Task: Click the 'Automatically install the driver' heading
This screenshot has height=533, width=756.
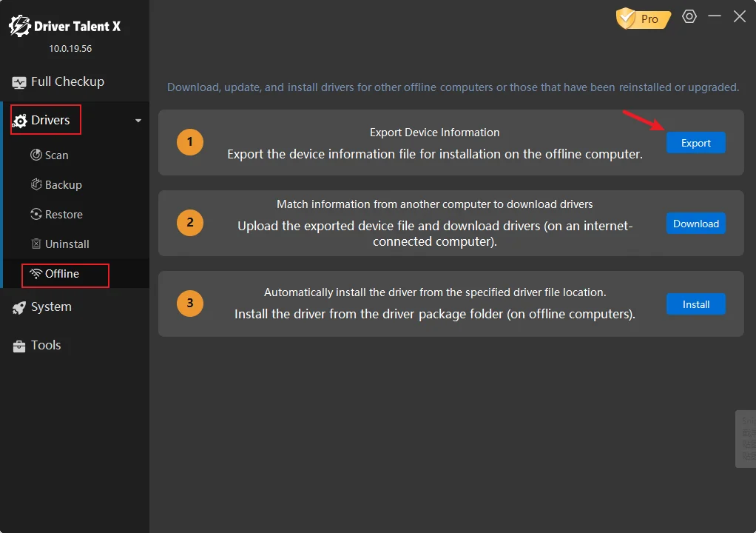Action: click(435, 292)
